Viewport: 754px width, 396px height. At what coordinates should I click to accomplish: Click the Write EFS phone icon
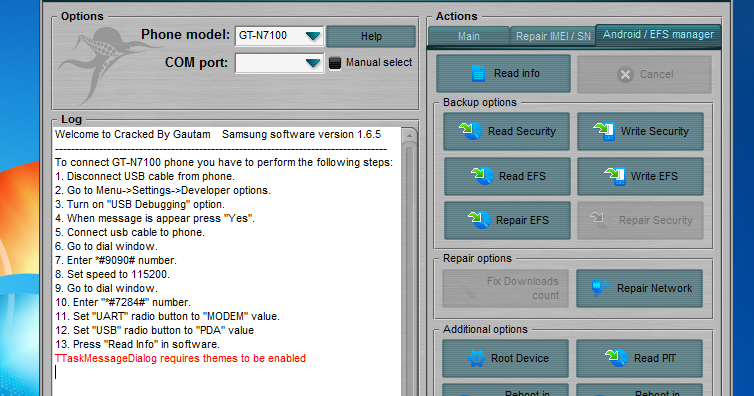(x=615, y=176)
